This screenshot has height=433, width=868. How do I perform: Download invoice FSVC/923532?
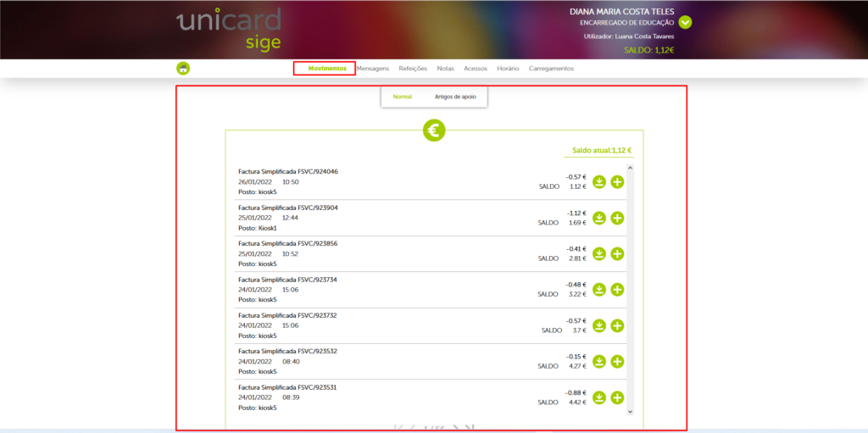(599, 362)
